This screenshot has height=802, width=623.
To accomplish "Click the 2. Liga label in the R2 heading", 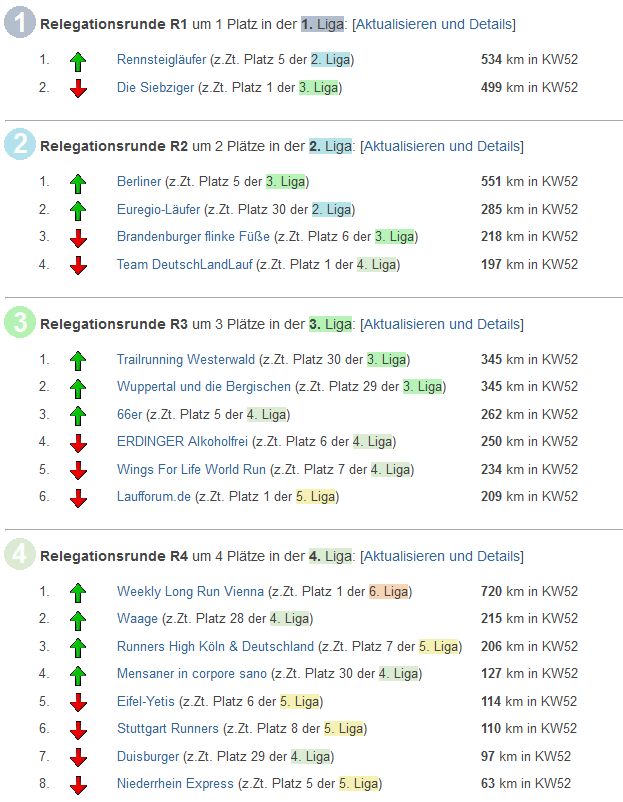I will tap(330, 146).
